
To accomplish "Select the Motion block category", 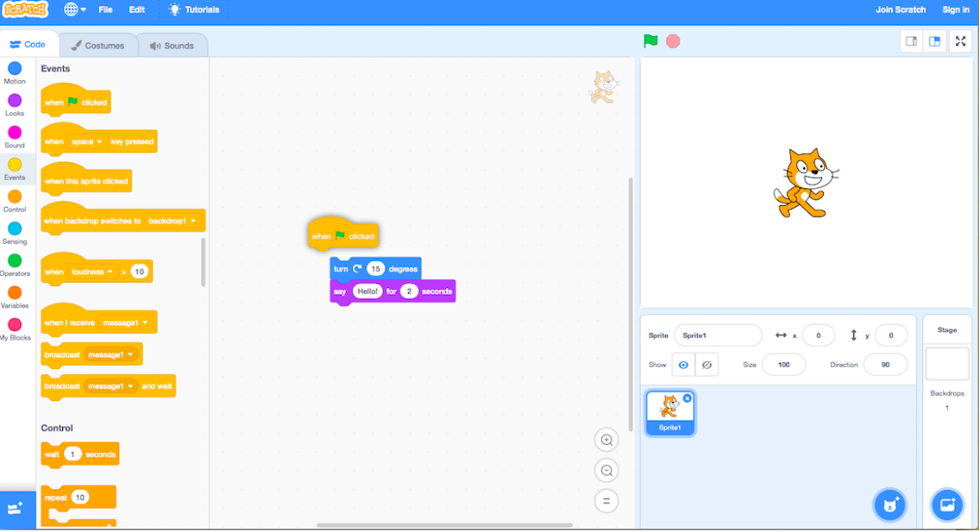I will pos(15,72).
